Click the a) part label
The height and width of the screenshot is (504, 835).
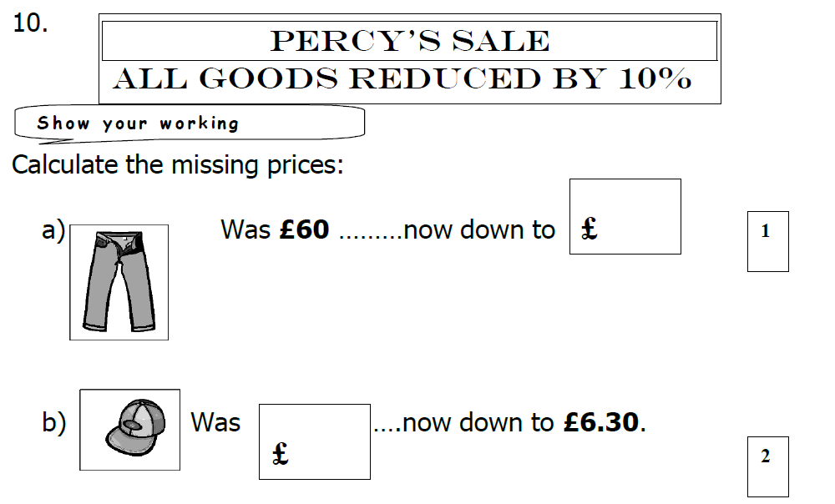[53, 230]
